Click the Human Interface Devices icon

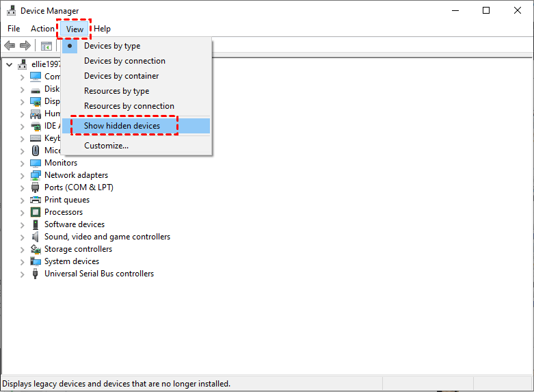click(x=36, y=114)
